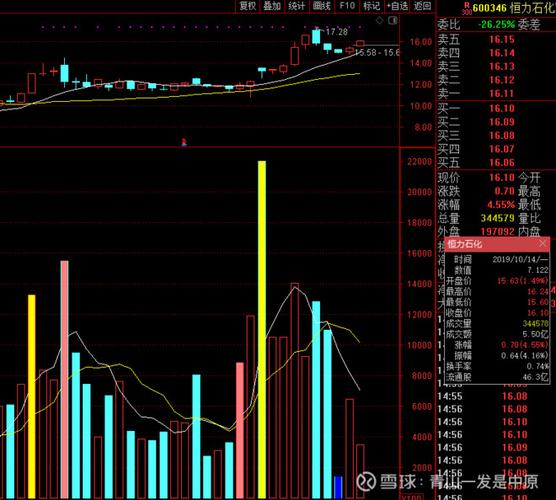Image resolution: width=556 pixels, height=500 pixels.
Task: Open the 复权 (price adjustment) toolbar button
Action: pos(247,6)
